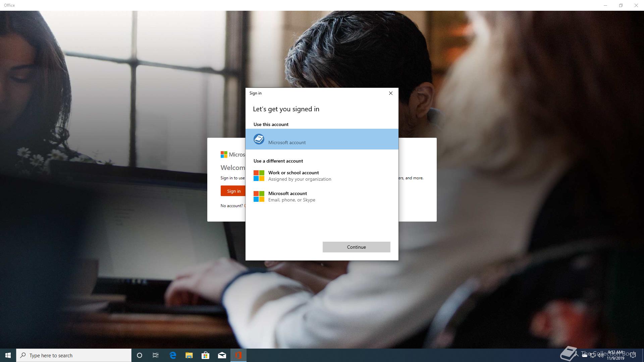Select the highlighted Microsoft account under Use this account
Screen dimensions: 644x362
322,139
